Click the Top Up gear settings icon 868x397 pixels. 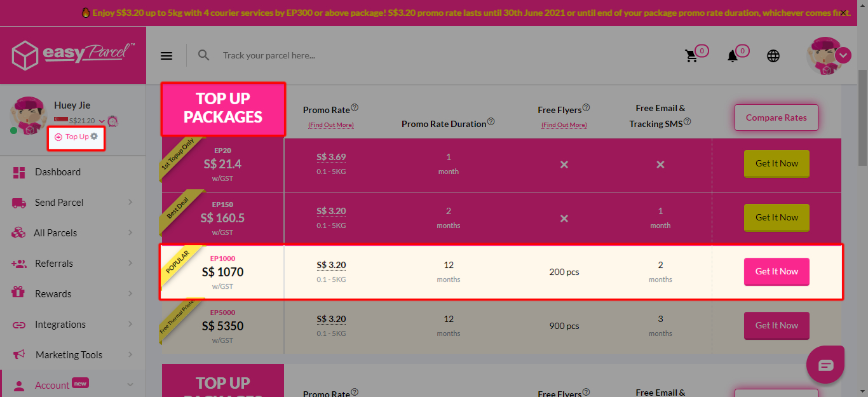coord(94,136)
